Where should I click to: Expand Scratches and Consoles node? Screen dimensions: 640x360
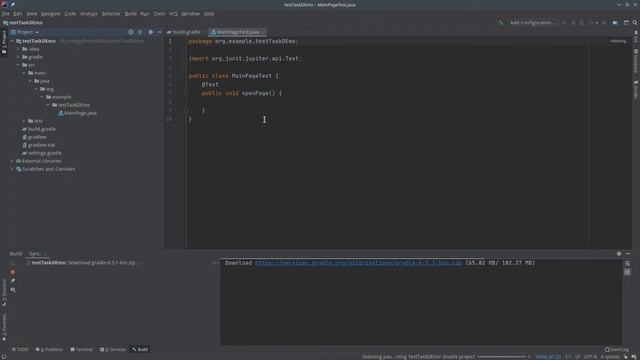12,169
